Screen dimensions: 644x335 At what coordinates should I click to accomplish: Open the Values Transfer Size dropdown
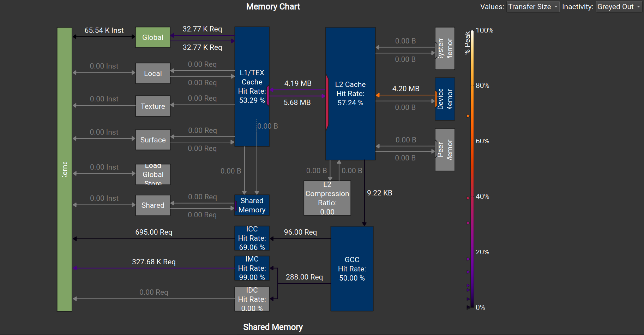pyautogui.click(x=532, y=7)
